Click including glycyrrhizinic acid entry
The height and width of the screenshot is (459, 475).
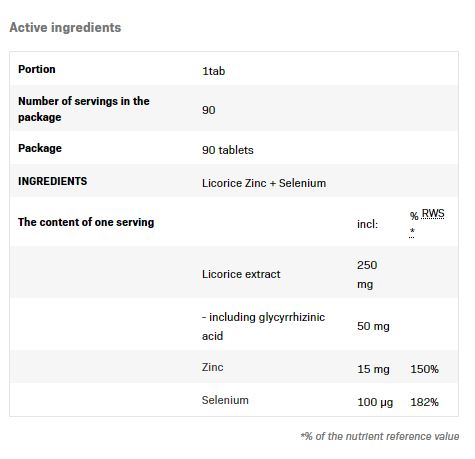point(263,326)
